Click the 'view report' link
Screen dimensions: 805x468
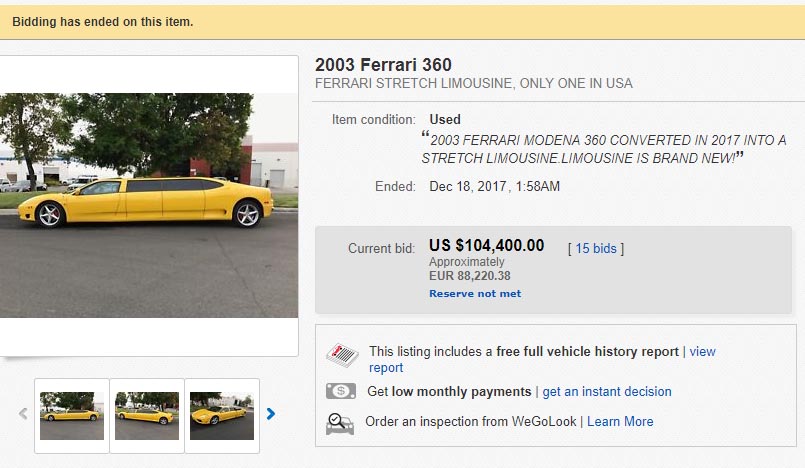[702, 352]
